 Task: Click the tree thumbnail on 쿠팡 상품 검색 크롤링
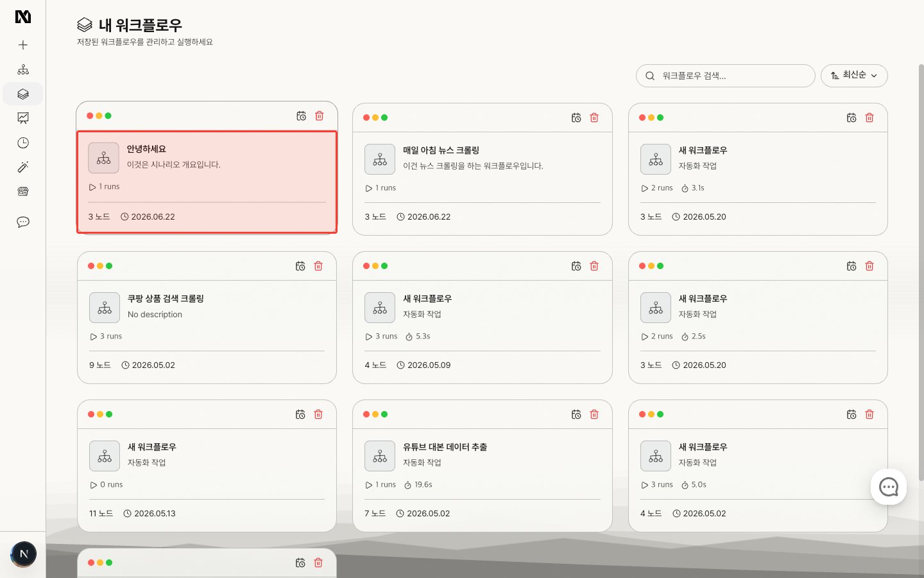(x=105, y=308)
